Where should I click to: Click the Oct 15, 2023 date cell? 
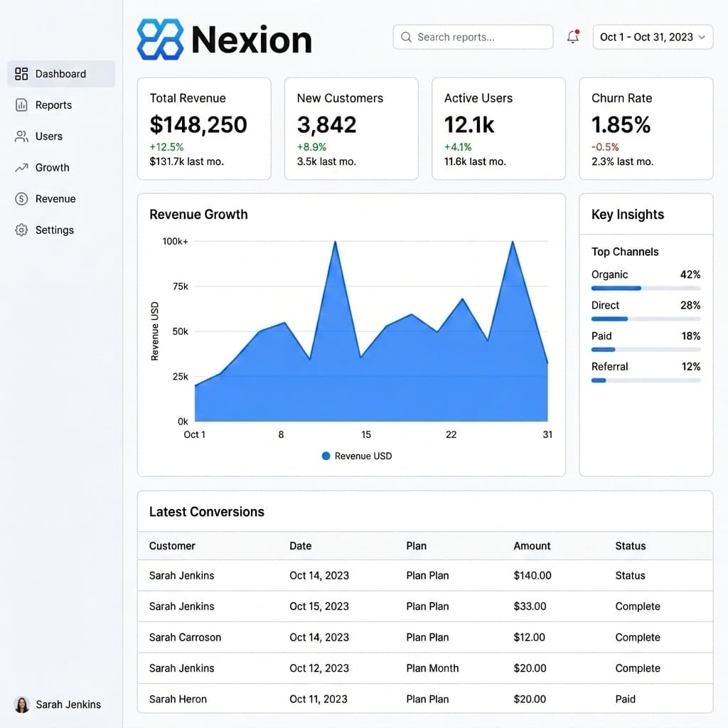[x=319, y=606]
